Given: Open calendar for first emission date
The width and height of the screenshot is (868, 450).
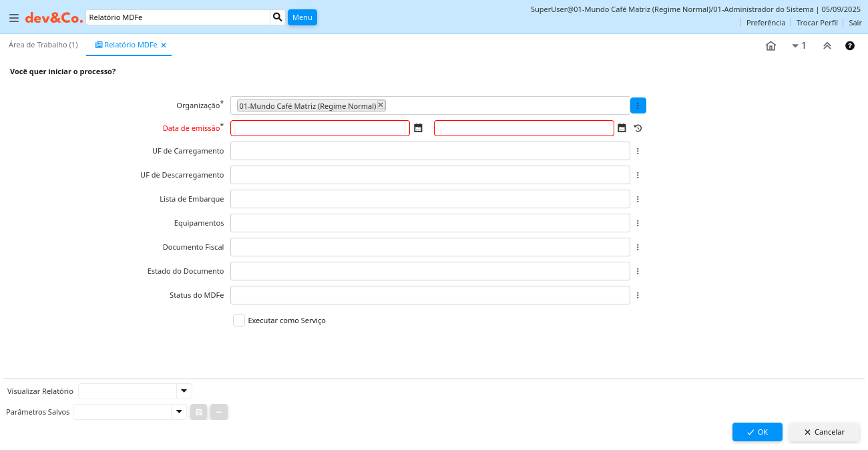Looking at the screenshot, I should [x=419, y=128].
